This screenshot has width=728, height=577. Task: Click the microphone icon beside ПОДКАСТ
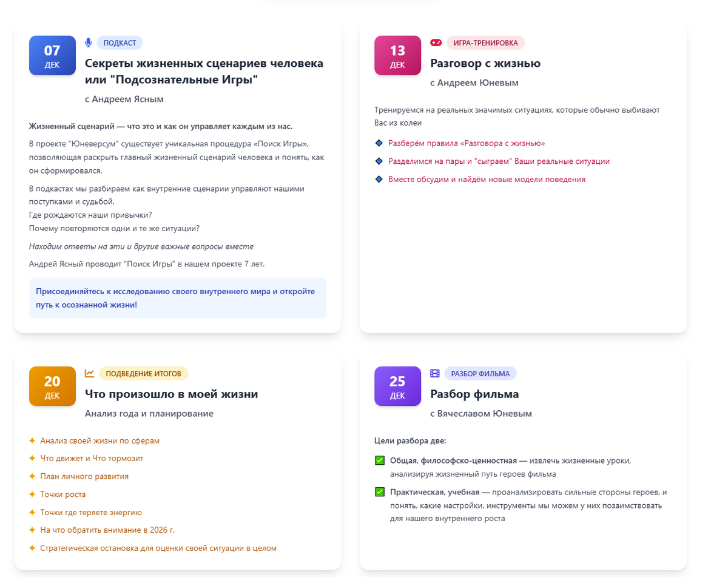89,42
